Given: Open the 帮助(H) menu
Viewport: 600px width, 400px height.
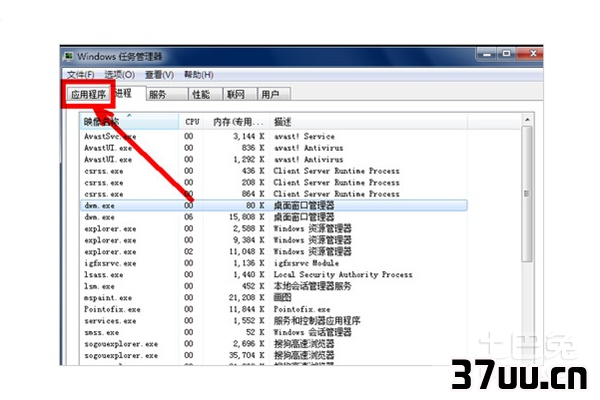Looking at the screenshot, I should tap(199, 75).
